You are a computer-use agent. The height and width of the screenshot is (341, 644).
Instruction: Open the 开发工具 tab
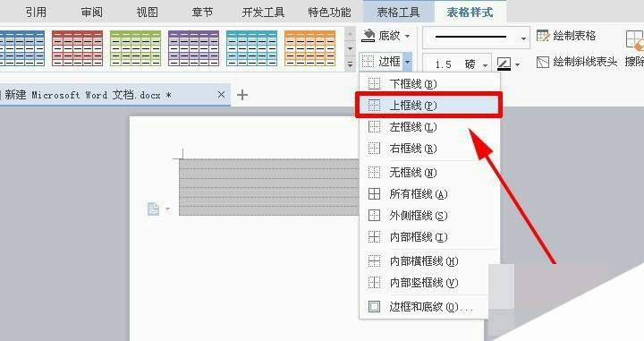263,12
